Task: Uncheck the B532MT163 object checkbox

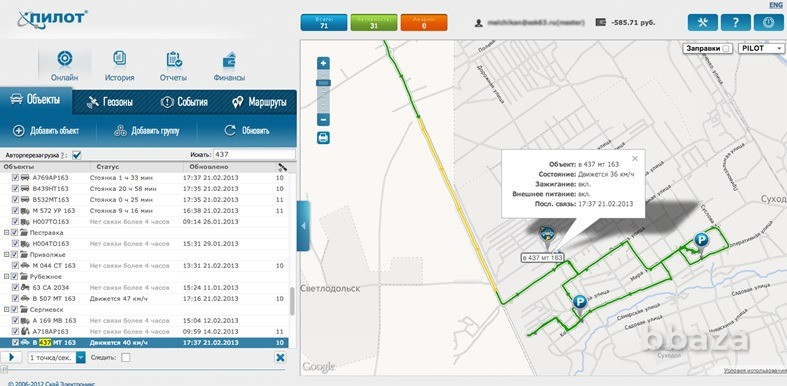Action: coord(15,200)
